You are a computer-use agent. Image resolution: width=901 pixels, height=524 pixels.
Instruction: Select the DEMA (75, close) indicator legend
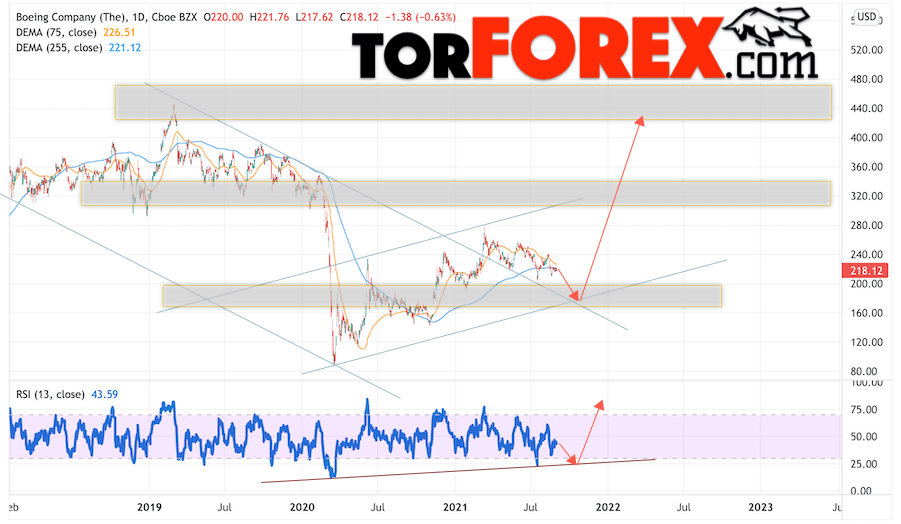[x=56, y=33]
